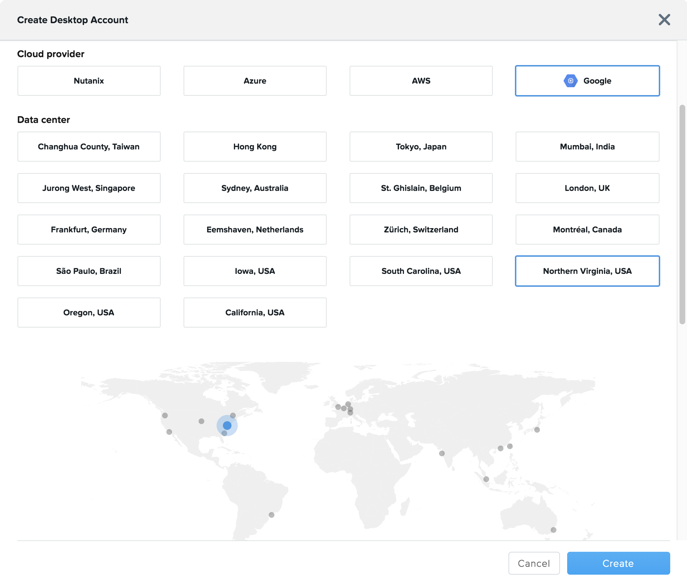Click the blue Create button
This screenshot has width=687, height=585.
pyautogui.click(x=618, y=563)
